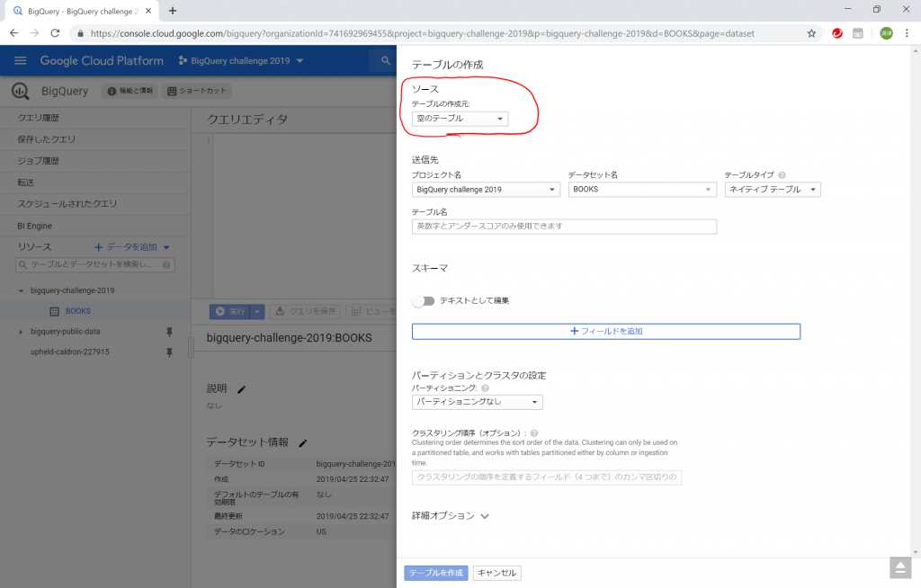Select the BOOKS dataset in resource tree
This screenshot has height=588, width=921.
point(78,311)
